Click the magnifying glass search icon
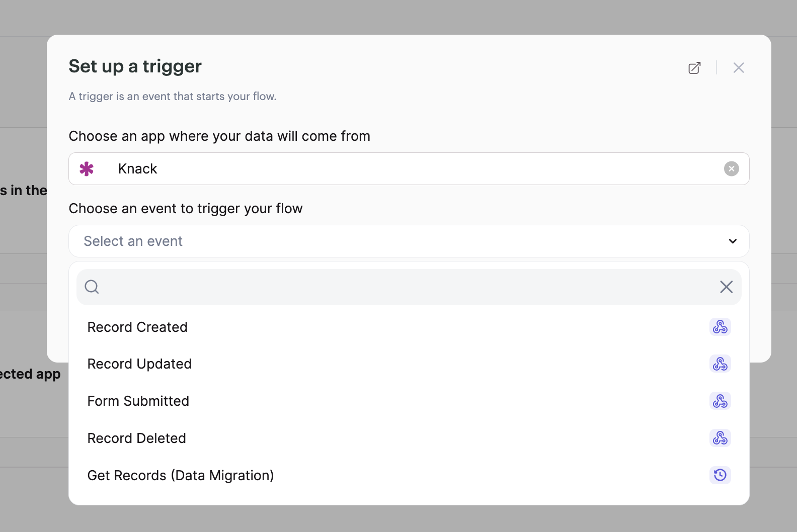Image resolution: width=797 pixels, height=532 pixels. pos(92,287)
